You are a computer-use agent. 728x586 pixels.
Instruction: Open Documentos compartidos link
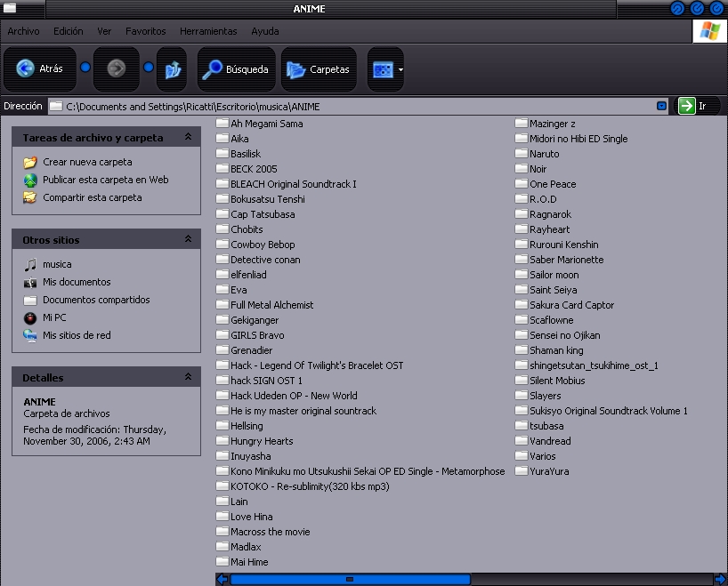pyautogui.click(x=96, y=300)
